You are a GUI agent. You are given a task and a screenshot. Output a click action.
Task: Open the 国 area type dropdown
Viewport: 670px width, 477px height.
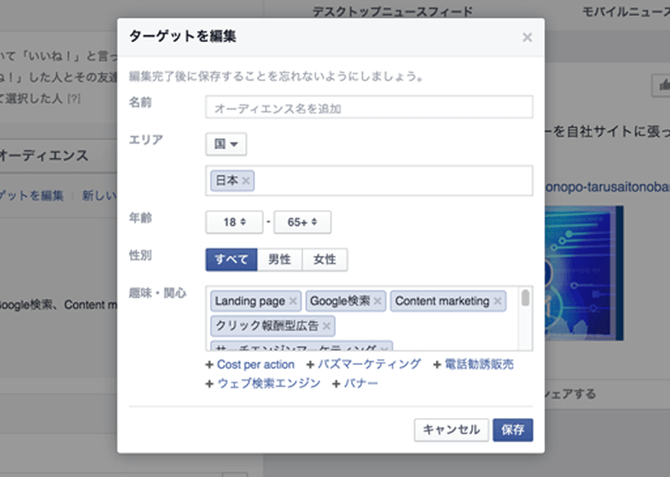tap(226, 144)
